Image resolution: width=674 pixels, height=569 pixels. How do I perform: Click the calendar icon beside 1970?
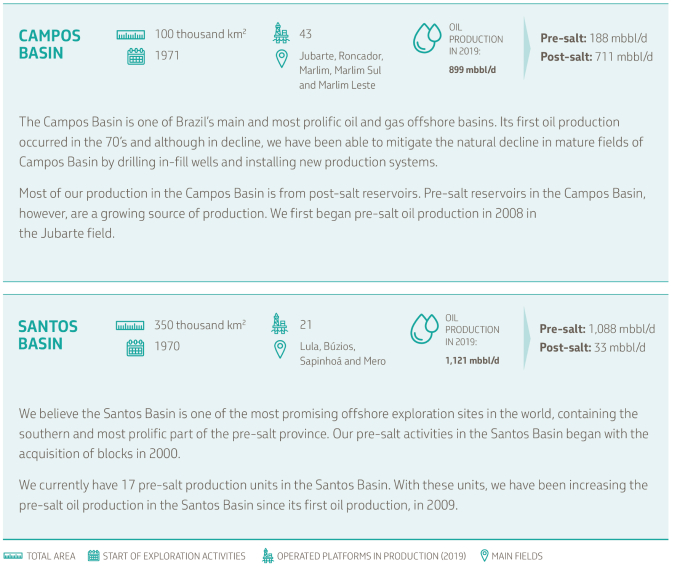(136, 347)
